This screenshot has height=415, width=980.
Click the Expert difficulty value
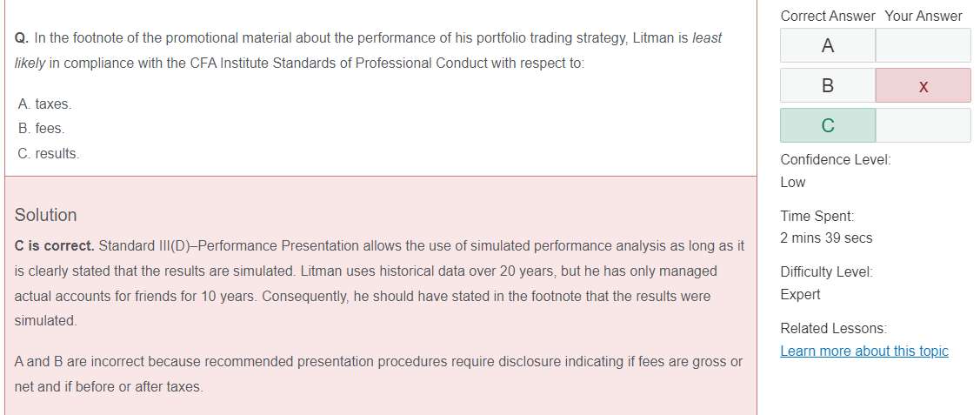pyautogui.click(x=800, y=295)
